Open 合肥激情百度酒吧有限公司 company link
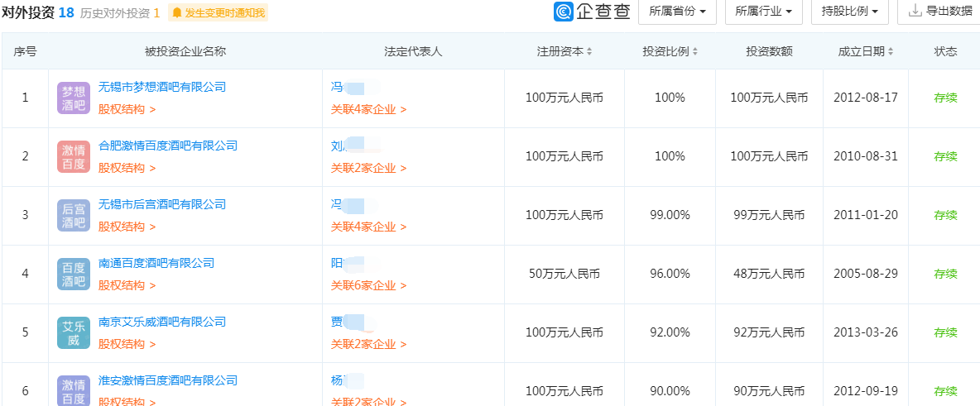980x406 pixels. pos(168,146)
